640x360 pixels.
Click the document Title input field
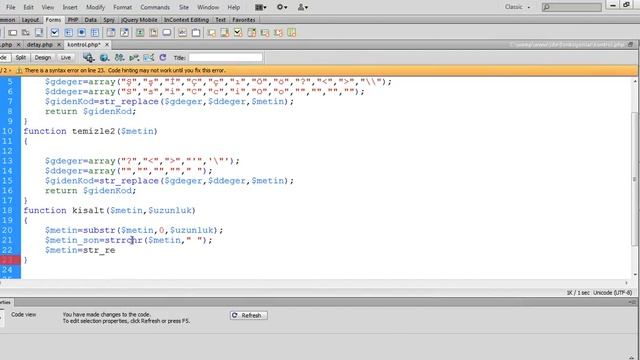point(225,58)
